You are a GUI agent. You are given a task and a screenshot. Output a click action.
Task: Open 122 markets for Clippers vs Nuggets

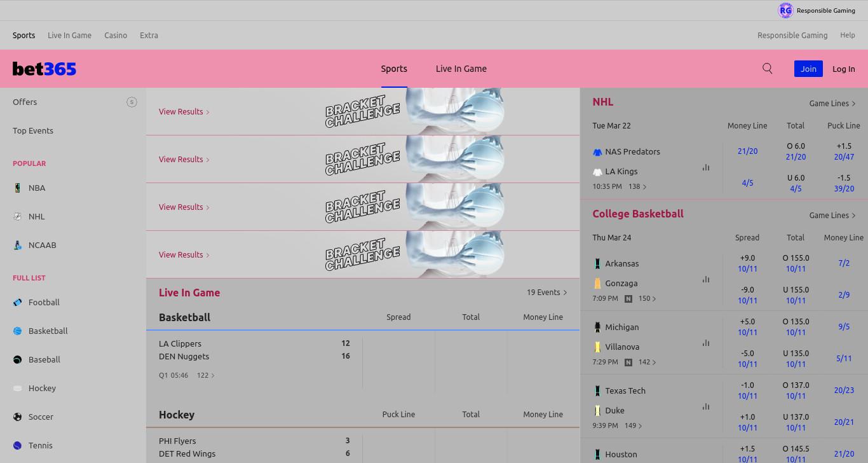pyautogui.click(x=205, y=375)
